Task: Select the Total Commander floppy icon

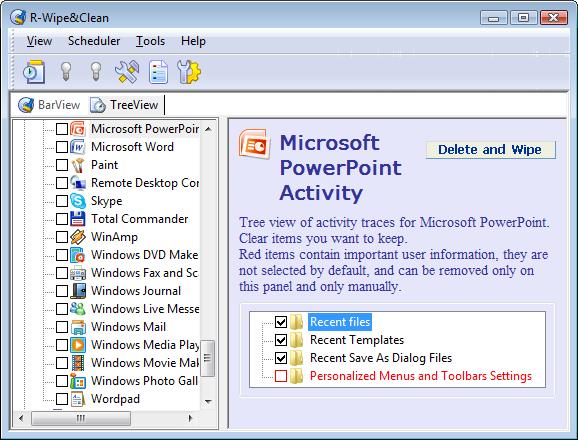Action: (78, 219)
